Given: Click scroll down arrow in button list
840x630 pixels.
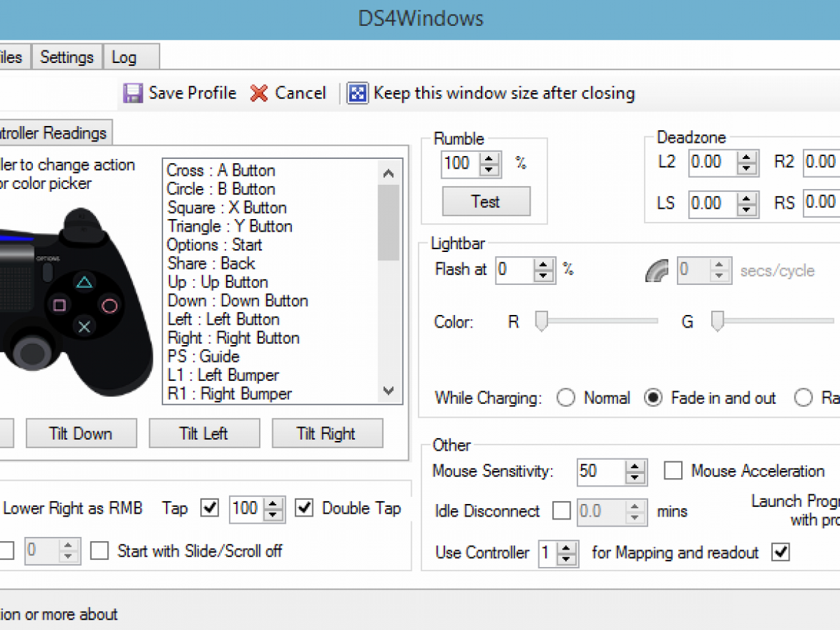Looking at the screenshot, I should coord(388,392).
